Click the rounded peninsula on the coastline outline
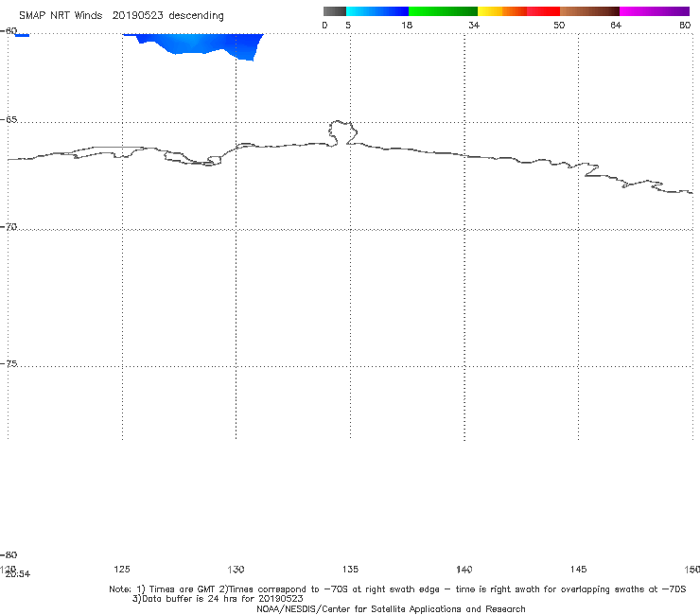This screenshot has height=615, width=700. [x=342, y=132]
